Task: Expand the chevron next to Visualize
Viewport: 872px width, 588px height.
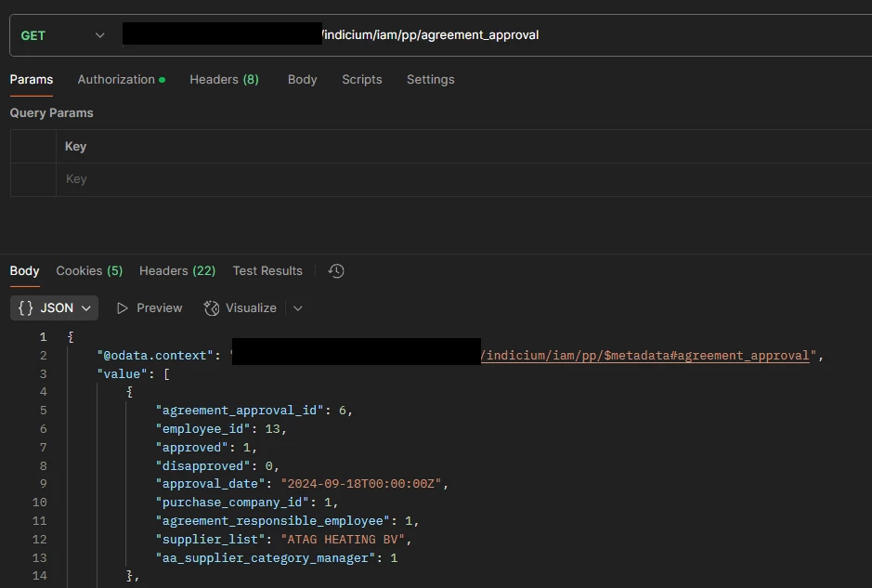Action: [x=297, y=308]
